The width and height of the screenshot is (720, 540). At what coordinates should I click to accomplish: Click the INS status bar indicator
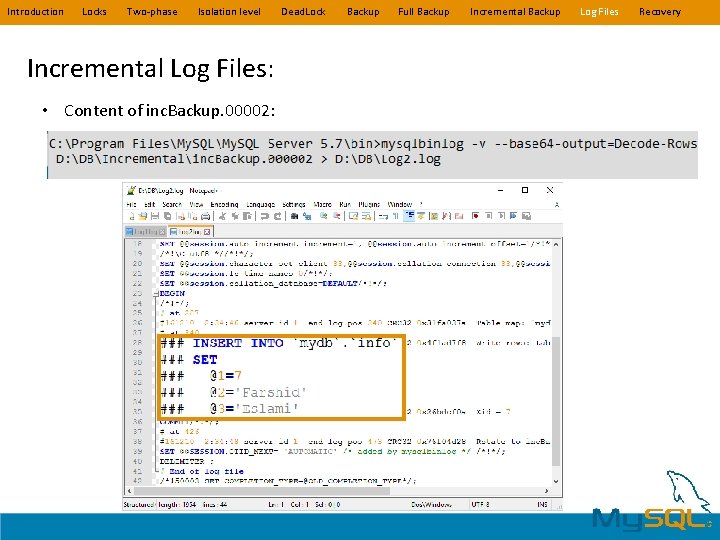point(542,505)
